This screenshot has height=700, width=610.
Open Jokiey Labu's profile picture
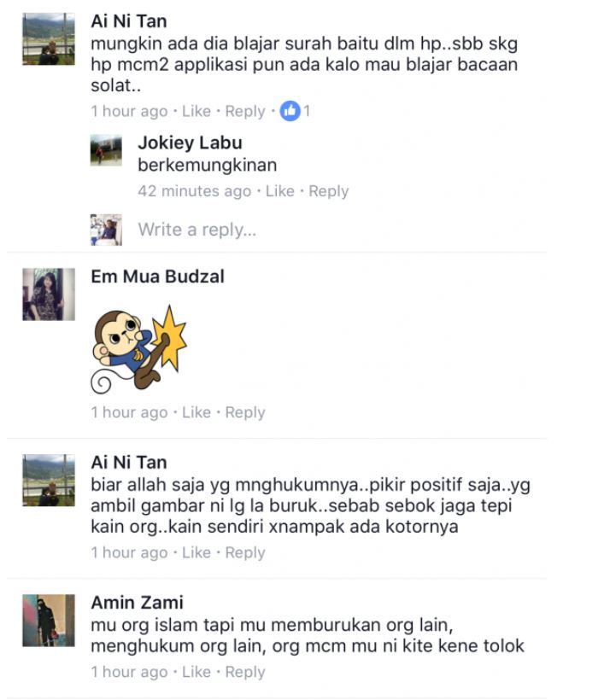click(x=106, y=150)
